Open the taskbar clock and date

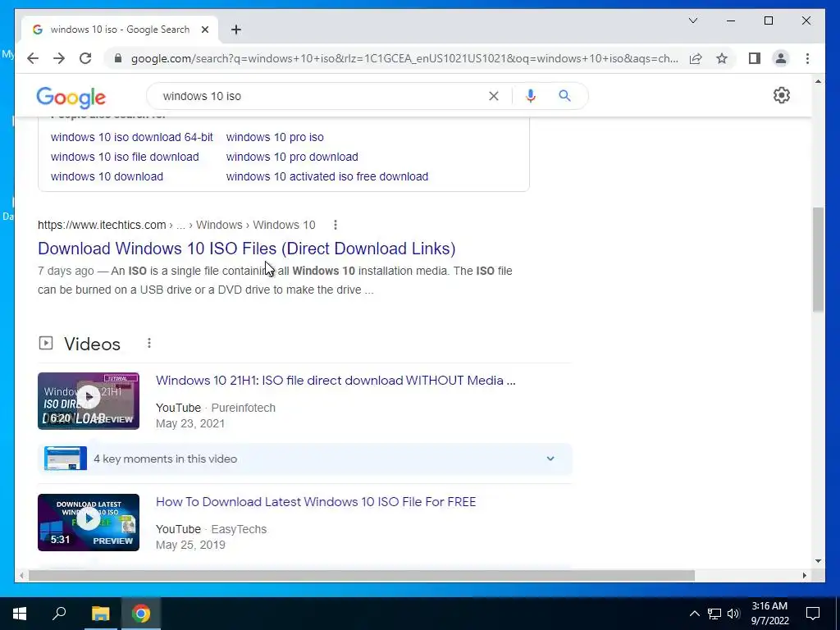[769, 614]
